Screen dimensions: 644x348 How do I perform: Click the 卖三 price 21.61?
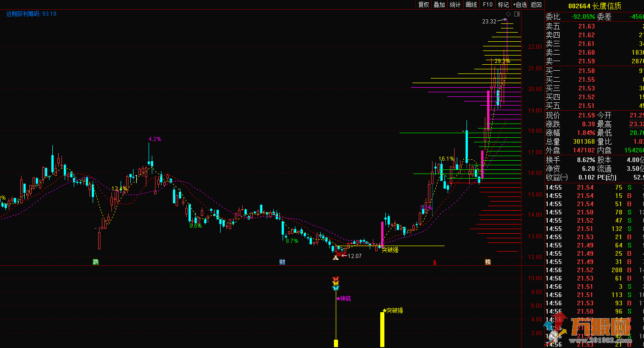point(586,44)
